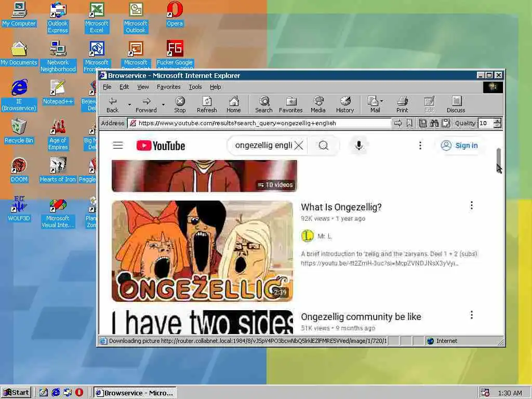The height and width of the screenshot is (399, 532).
Task: Select the DOOM desktop icon
Action: coord(19,170)
